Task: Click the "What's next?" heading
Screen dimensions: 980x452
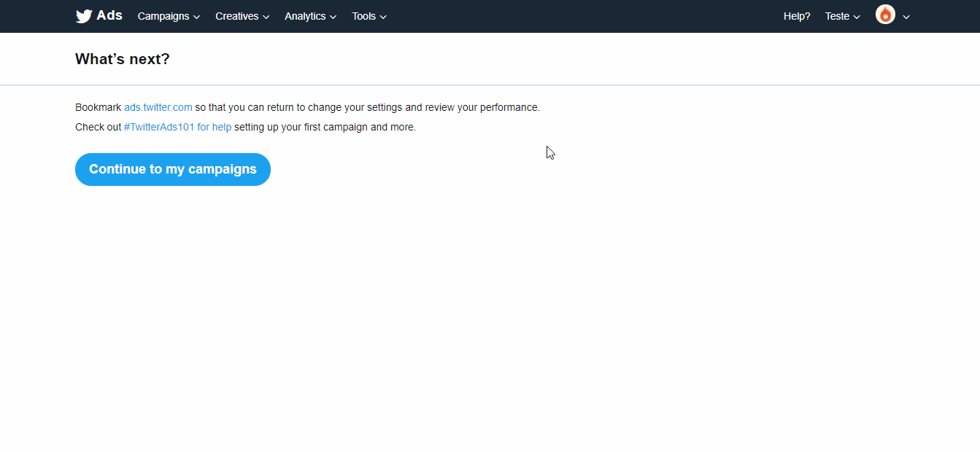Action: pyautogui.click(x=123, y=59)
